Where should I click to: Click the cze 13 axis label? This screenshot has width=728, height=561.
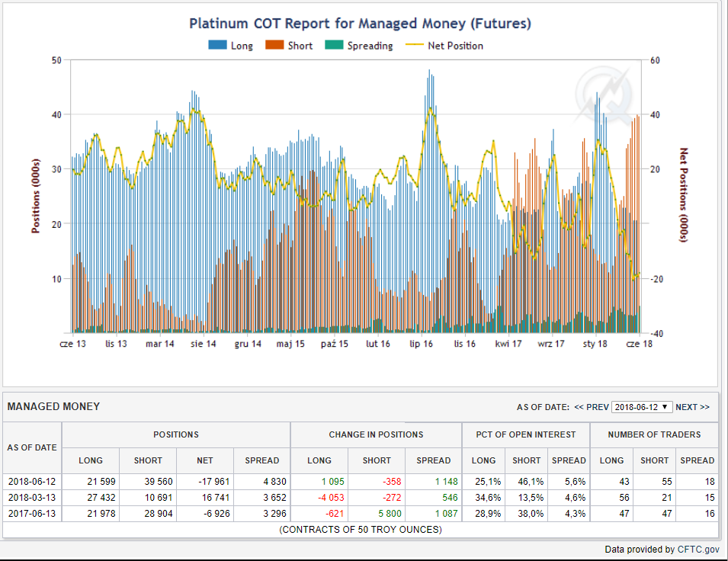[x=73, y=344]
